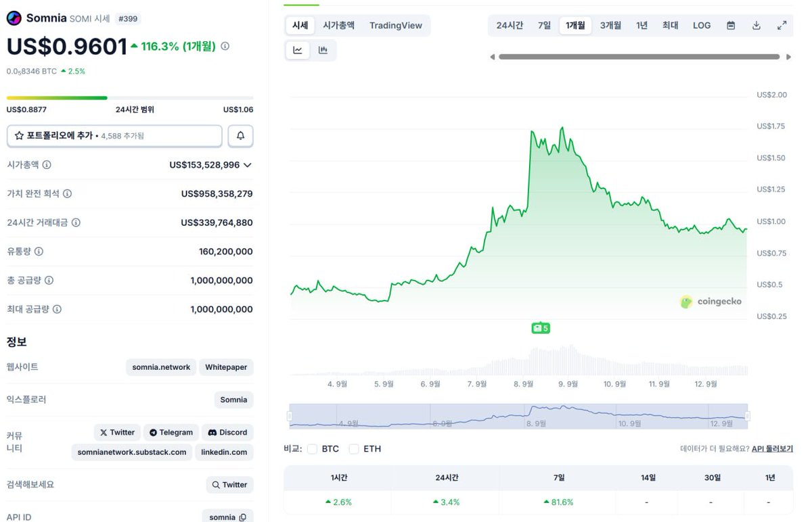The height and width of the screenshot is (522, 812).
Task: Select 7일 time range
Action: click(545, 26)
